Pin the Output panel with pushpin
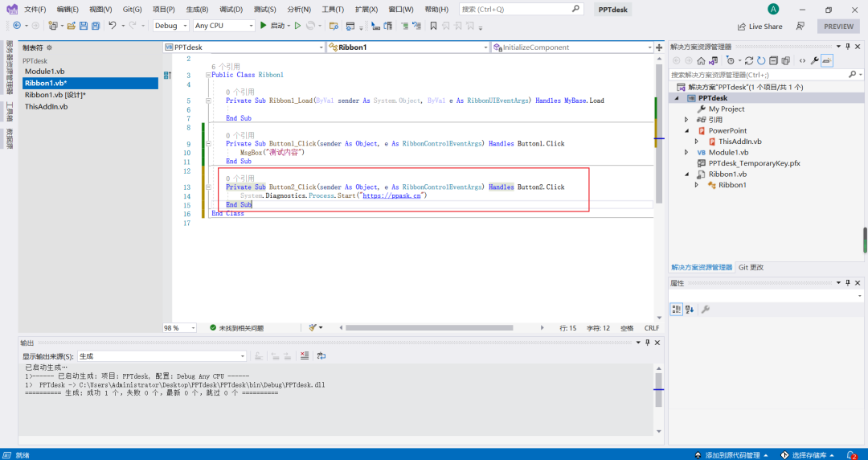 tap(648, 343)
